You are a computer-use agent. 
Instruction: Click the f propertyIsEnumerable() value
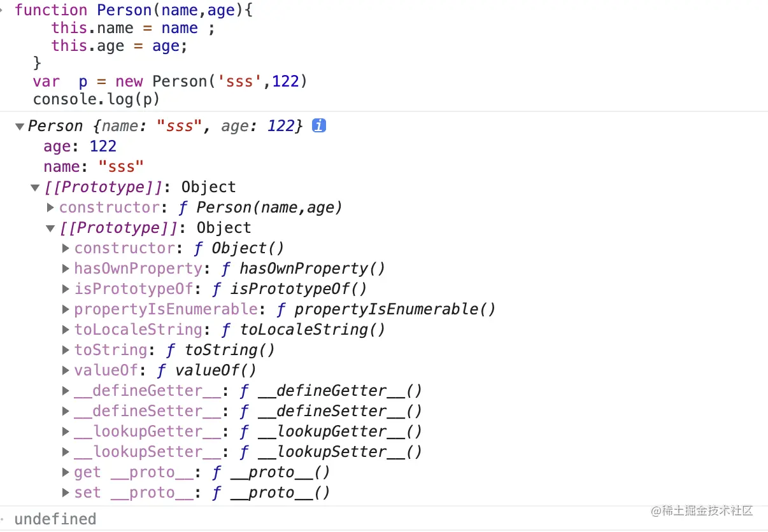point(386,309)
